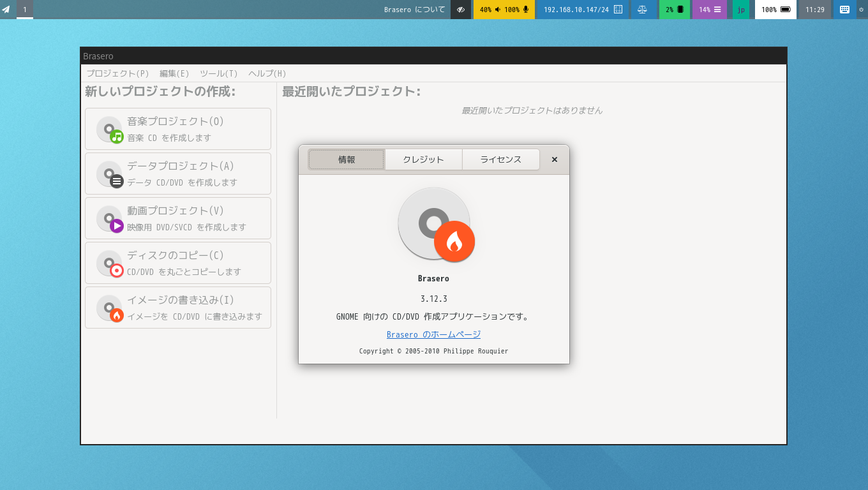Open the 編集(E) menu
Screen dimensions: 868x490
174,73
